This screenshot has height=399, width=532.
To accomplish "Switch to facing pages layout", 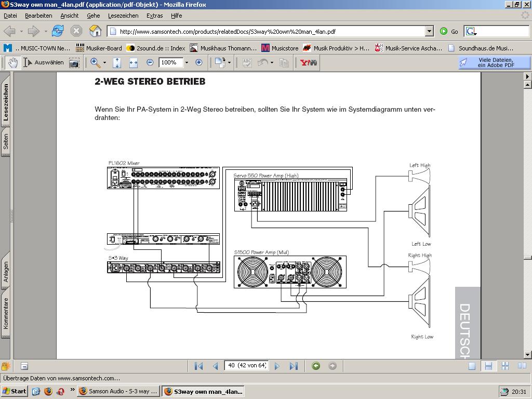I will pyautogui.click(x=522, y=366).
